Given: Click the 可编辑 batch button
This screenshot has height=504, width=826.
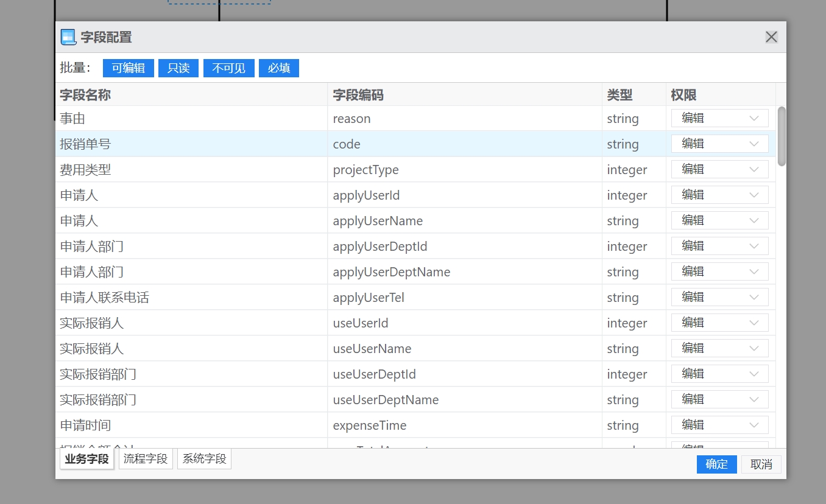Looking at the screenshot, I should tap(129, 68).
